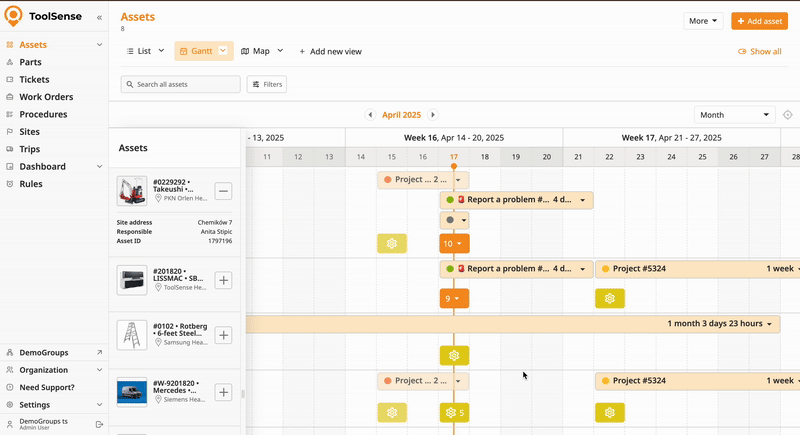Click the Week 17 header
Viewport: 800px width, 435px height.
click(x=671, y=138)
